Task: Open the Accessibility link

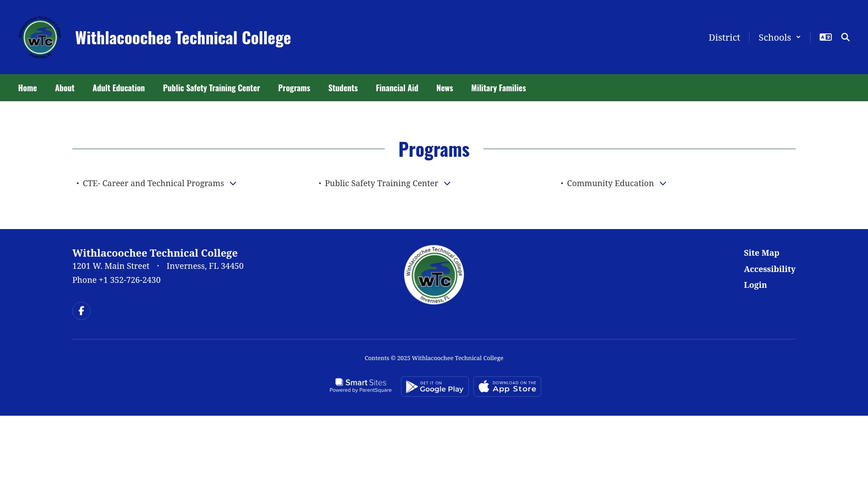Action: click(x=769, y=269)
